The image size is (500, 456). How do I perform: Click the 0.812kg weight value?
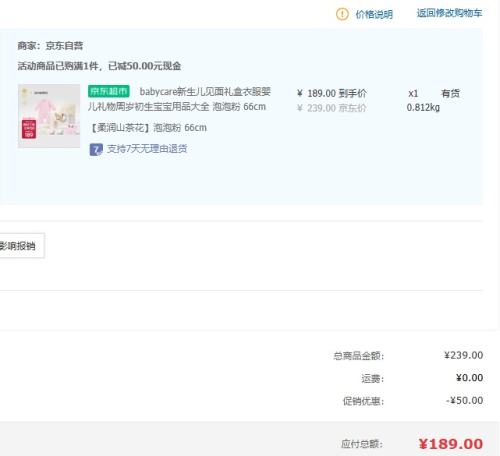tap(423, 108)
